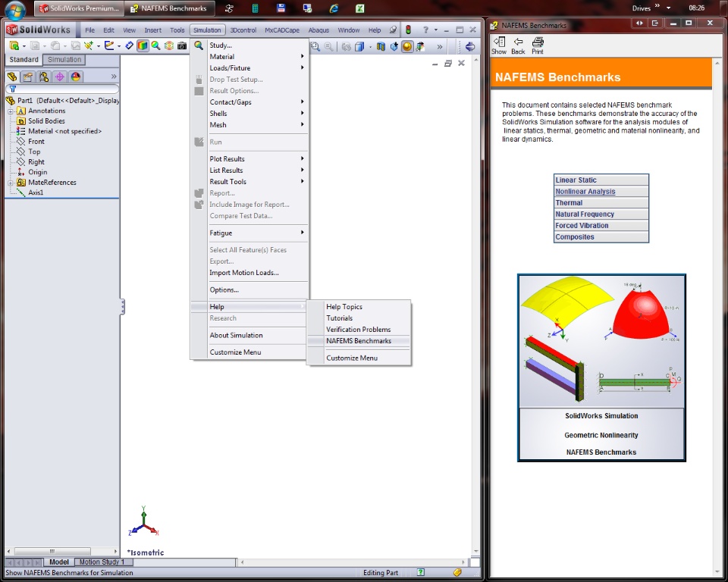Open the Fatigue submenu
The height and width of the screenshot is (582, 728).
(x=249, y=233)
